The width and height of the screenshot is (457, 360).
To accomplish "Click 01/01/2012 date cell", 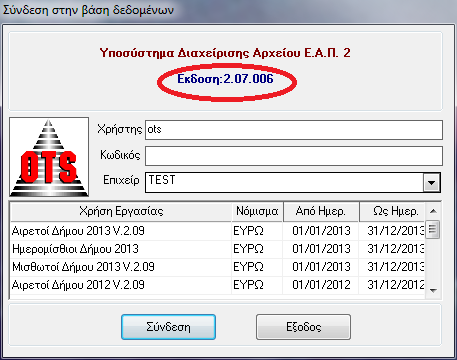I will pyautogui.click(x=321, y=285).
